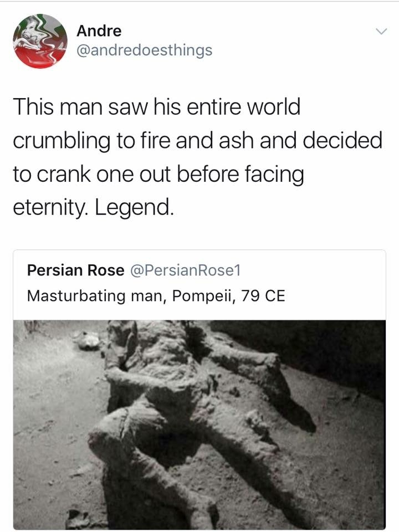Click the 'crumbling to fire and ash' line
Viewport: 399px width, 532px height.
click(198, 140)
